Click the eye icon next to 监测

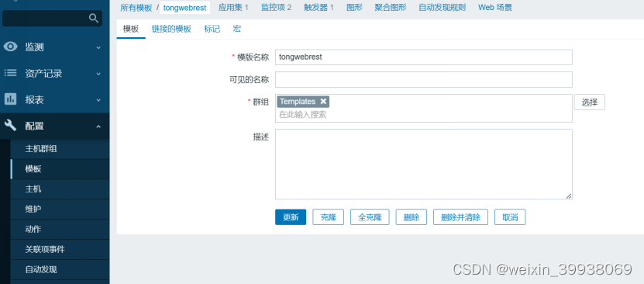[x=11, y=47]
